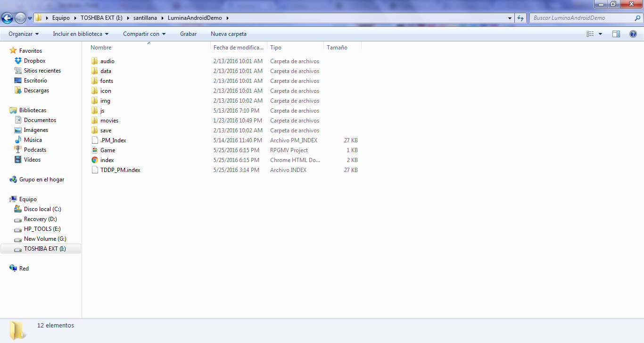The width and height of the screenshot is (644, 343).
Task: Open the address bar history dropdown
Action: coord(510,18)
